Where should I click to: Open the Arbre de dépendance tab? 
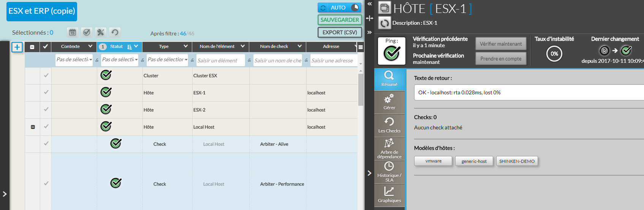pyautogui.click(x=389, y=148)
